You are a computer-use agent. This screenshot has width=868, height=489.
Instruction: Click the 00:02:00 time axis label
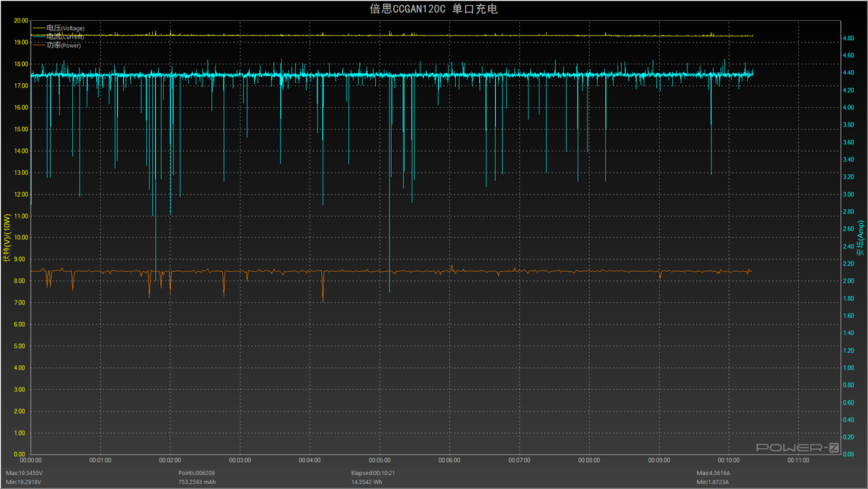[x=170, y=461]
